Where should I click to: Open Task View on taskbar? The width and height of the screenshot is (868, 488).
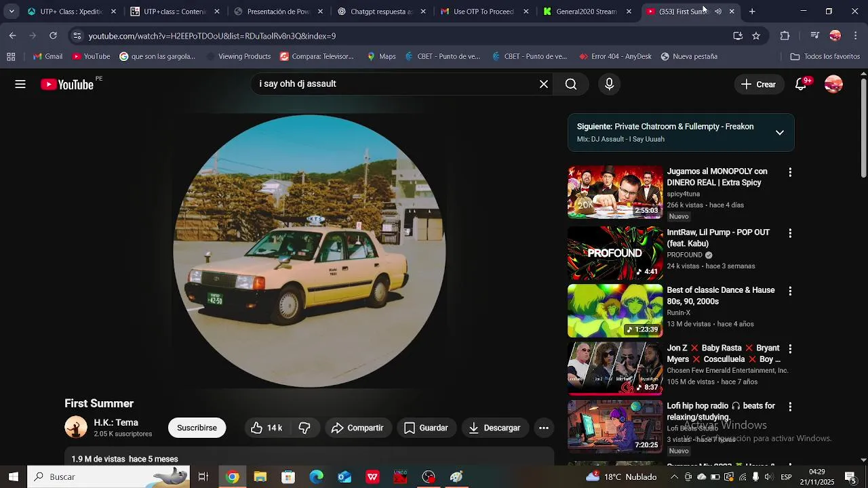[x=203, y=476]
